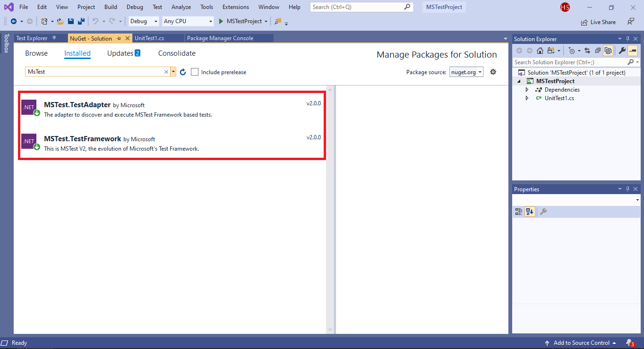Open the MSTestProject startup target dropdown arrow
The image size is (644, 349).
click(266, 21)
